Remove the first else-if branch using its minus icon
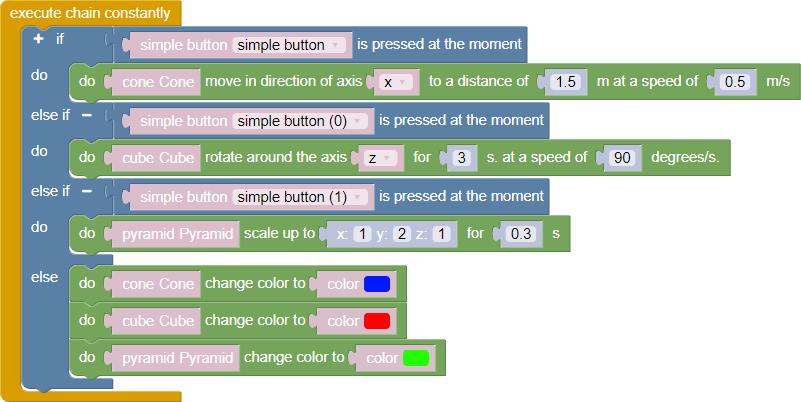Screen dimensions: 801x402 [x=86, y=114]
